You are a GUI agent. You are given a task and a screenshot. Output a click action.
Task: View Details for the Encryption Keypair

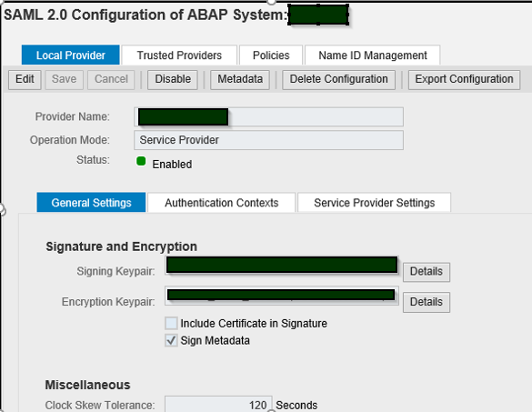click(427, 302)
